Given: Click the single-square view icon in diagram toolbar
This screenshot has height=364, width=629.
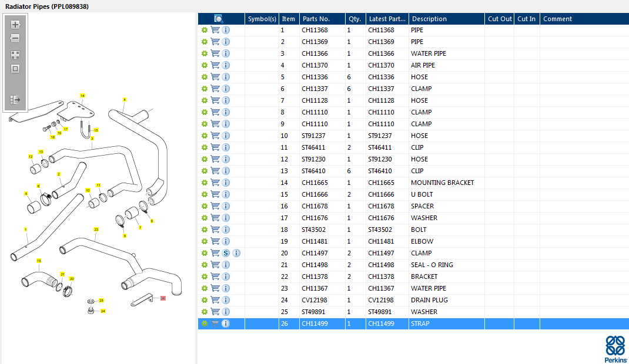Looking at the screenshot, I should (x=15, y=69).
